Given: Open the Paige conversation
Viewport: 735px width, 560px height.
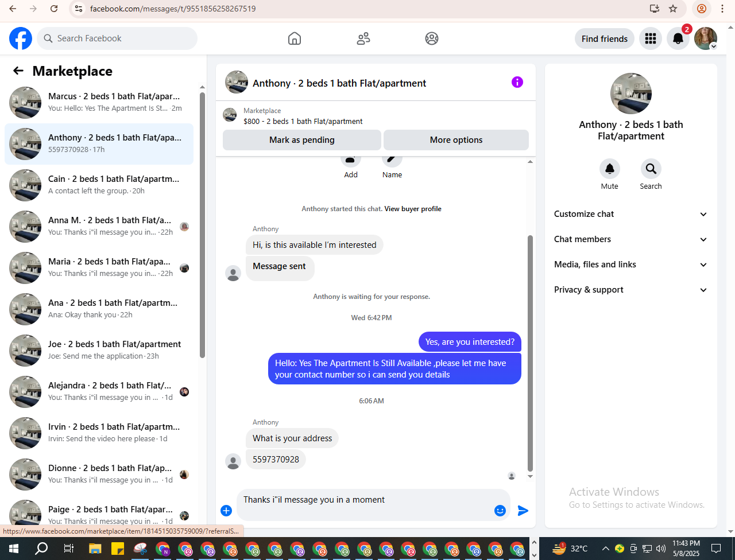Looking at the screenshot, I should (x=99, y=512).
